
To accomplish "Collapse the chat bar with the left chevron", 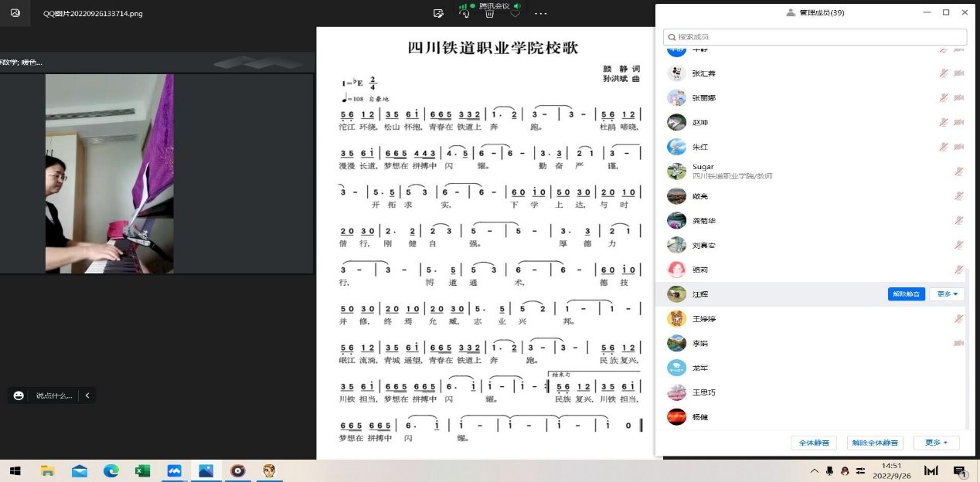I will [87, 395].
